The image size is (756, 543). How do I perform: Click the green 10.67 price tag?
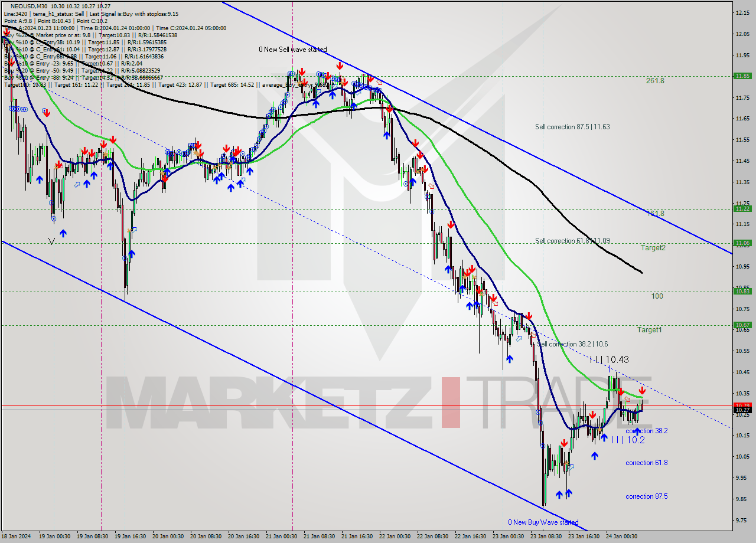point(742,325)
